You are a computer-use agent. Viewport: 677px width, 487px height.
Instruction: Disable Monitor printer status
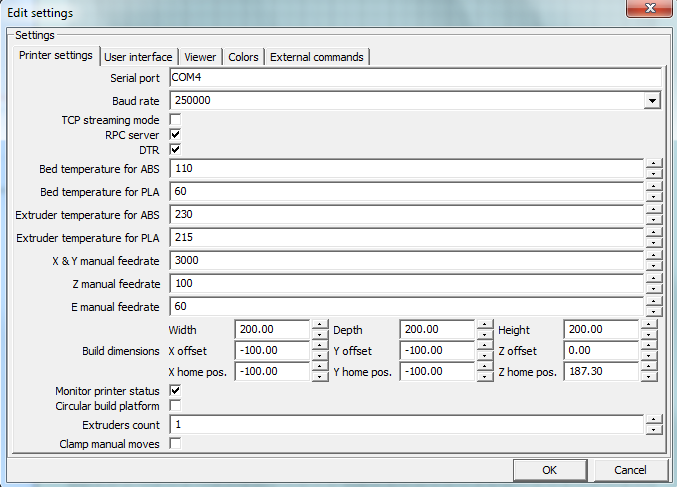tap(175, 390)
